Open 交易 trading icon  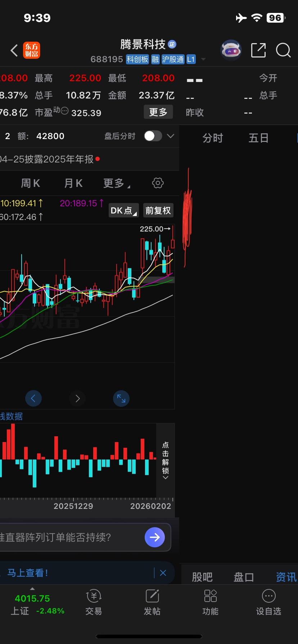click(x=94, y=602)
